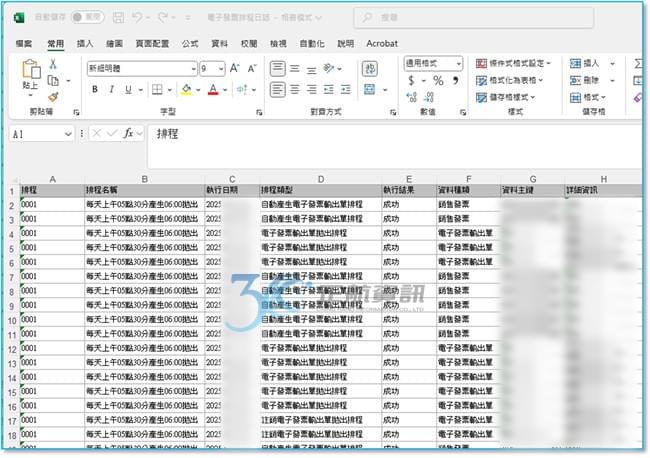Toggle Bold formatting
The height and width of the screenshot is (458, 650).
95,89
